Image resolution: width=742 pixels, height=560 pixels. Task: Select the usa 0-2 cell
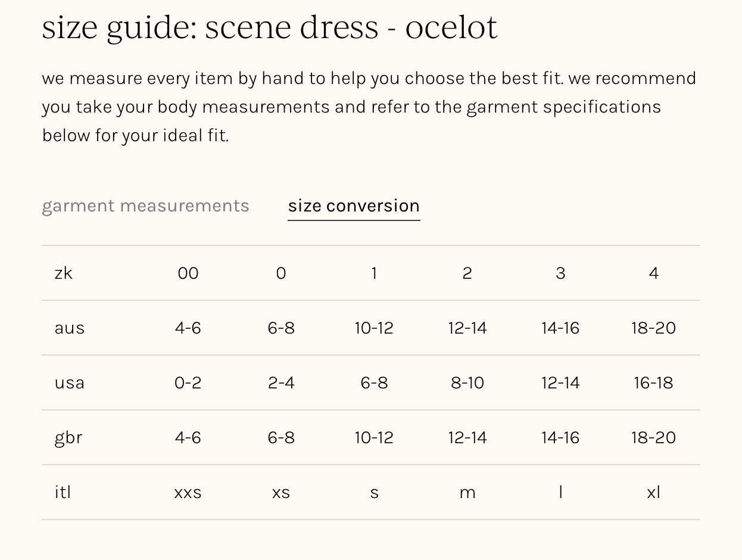(188, 382)
